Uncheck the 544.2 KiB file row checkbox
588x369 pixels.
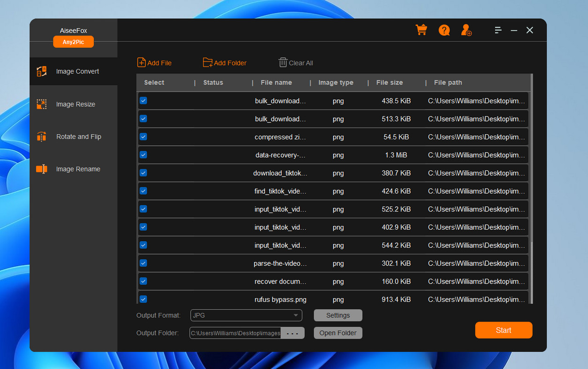pos(143,245)
